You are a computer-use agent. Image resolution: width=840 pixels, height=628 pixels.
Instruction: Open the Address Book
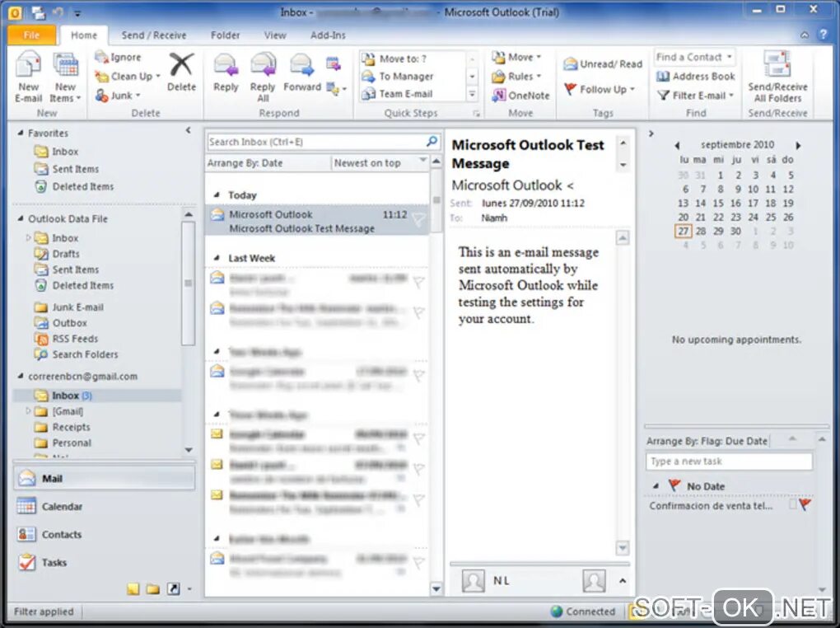(x=696, y=76)
